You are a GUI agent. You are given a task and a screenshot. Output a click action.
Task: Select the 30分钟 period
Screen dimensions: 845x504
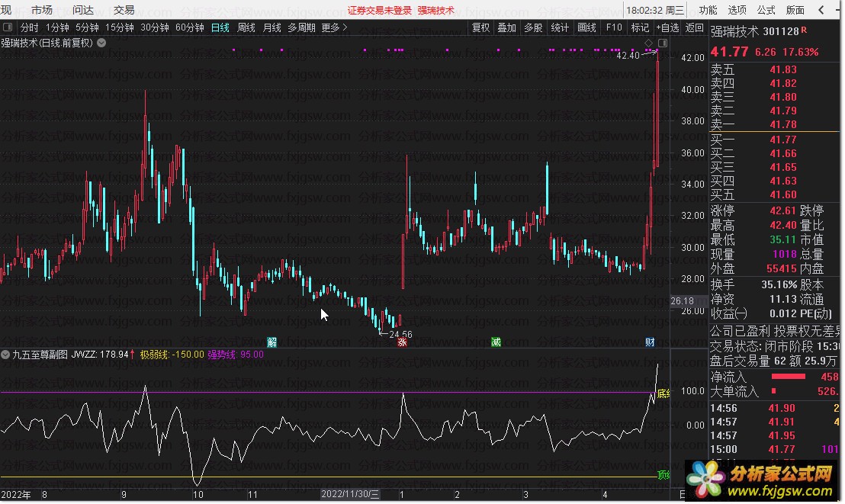155,27
